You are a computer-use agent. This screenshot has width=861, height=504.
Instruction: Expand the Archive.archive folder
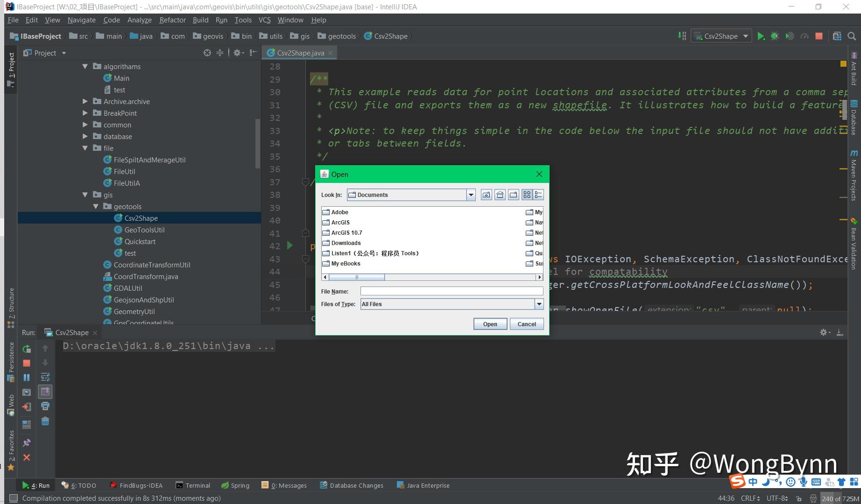click(85, 102)
